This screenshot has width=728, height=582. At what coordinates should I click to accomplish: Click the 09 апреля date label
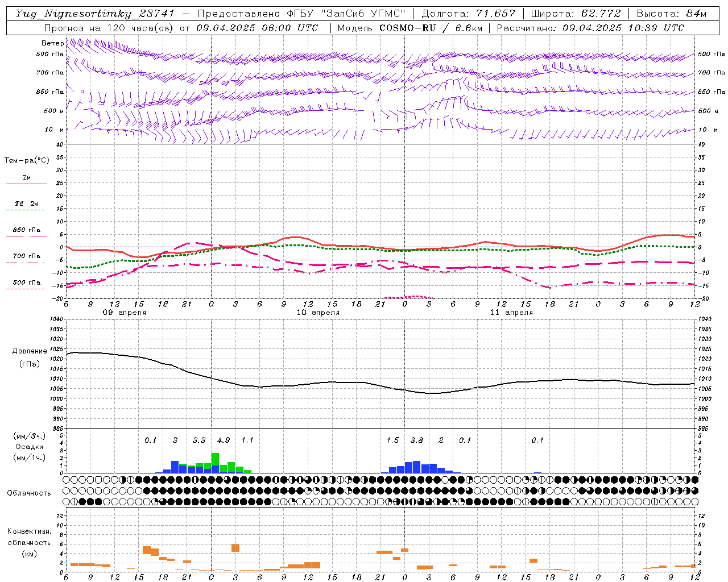point(124,313)
